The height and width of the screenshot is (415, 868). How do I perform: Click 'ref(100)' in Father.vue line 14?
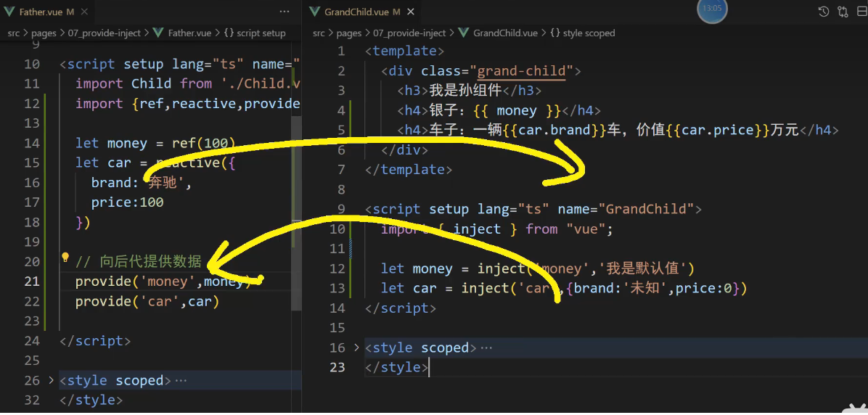tap(204, 144)
